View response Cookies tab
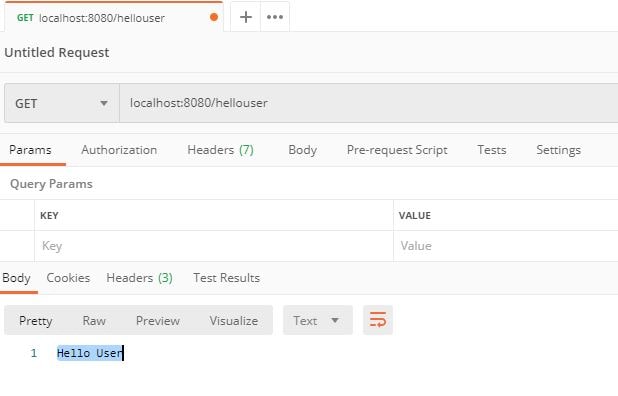The image size is (618, 396). [x=68, y=278]
